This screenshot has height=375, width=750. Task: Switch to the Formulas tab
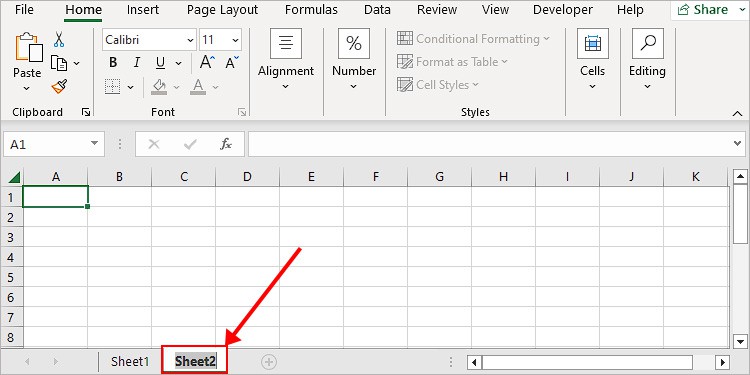(x=311, y=10)
